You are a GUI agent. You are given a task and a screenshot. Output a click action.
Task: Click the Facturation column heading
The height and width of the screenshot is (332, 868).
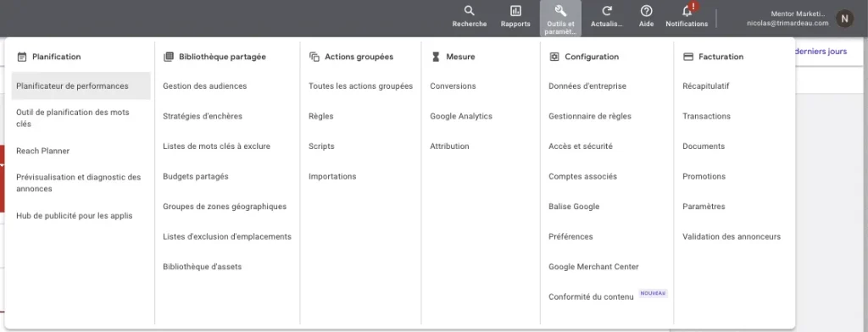pos(721,57)
